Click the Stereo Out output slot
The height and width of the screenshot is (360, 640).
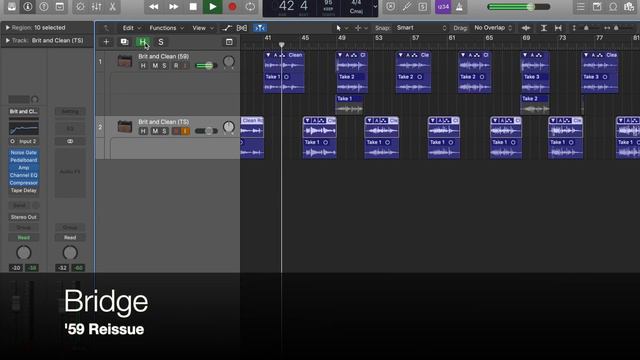point(24,217)
